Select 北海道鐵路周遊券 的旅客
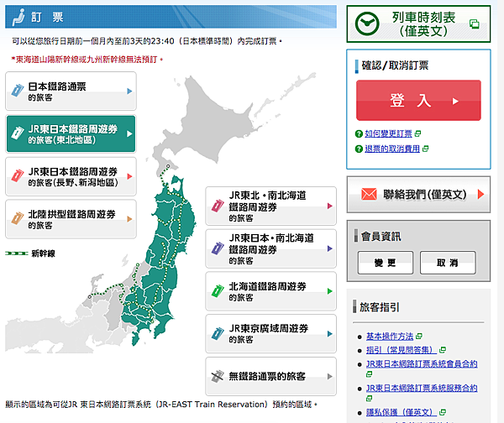504x423 pixels. click(271, 291)
